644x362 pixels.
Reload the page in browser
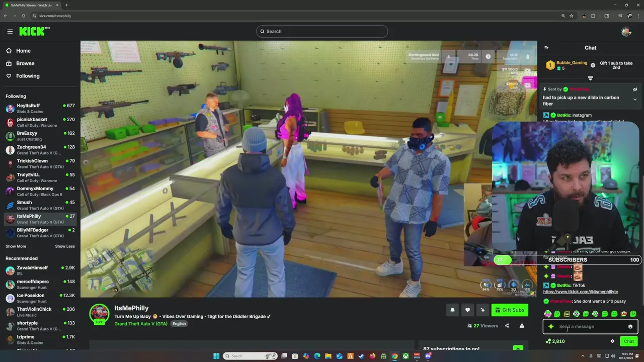click(23, 16)
